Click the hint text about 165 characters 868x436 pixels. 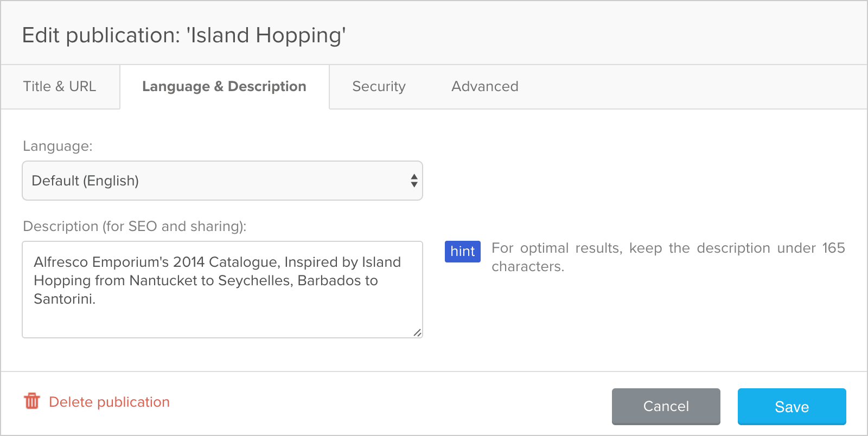click(x=667, y=257)
